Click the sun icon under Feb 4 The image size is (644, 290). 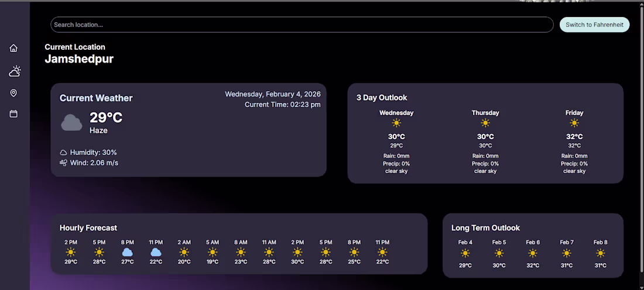(x=465, y=253)
